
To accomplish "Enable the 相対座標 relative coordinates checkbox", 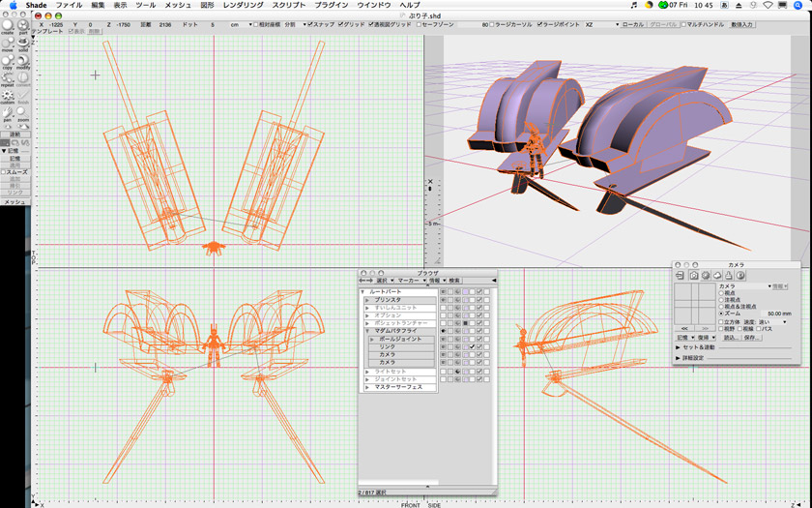I will pyautogui.click(x=255, y=24).
